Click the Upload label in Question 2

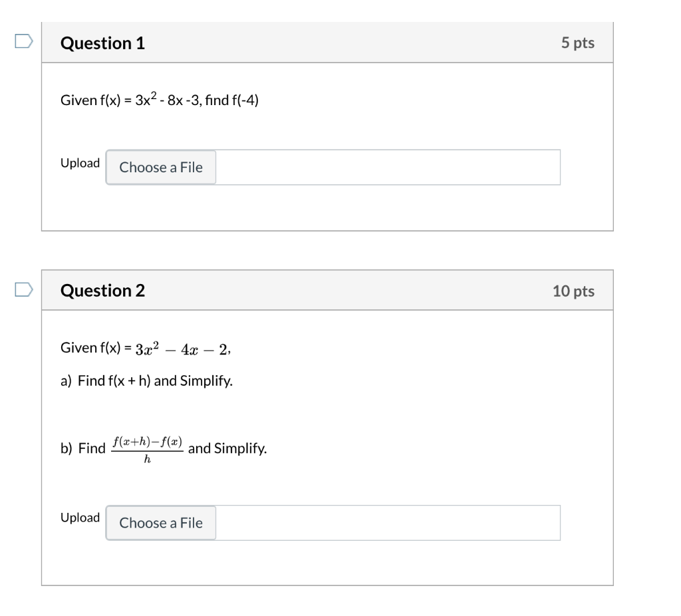80,518
